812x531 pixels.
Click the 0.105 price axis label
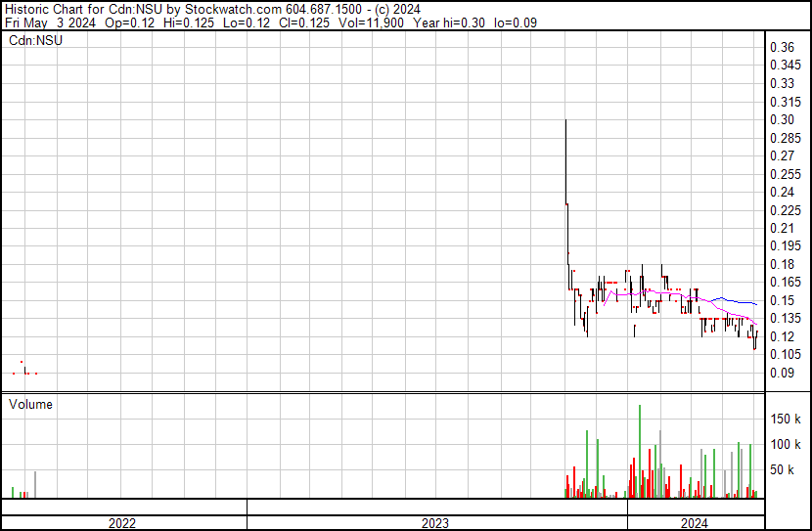[786, 355]
